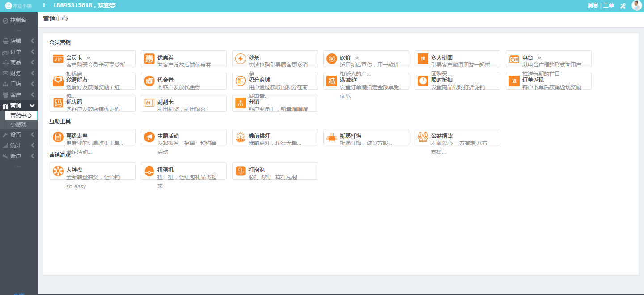Open the 秒杀 flash sale lightning icon
This screenshot has width=644, height=295.
(x=240, y=59)
